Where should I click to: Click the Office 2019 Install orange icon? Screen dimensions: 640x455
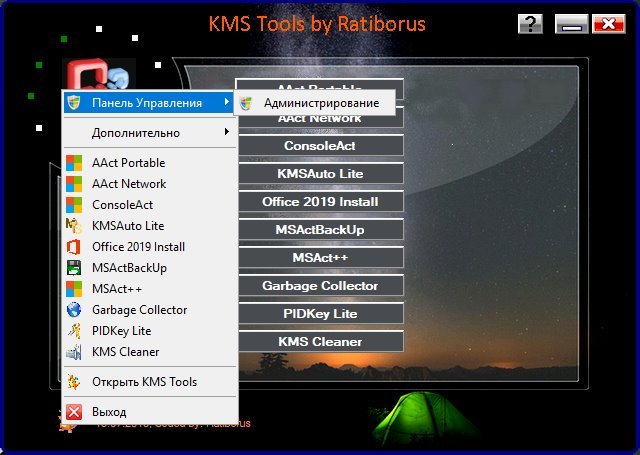tap(74, 247)
